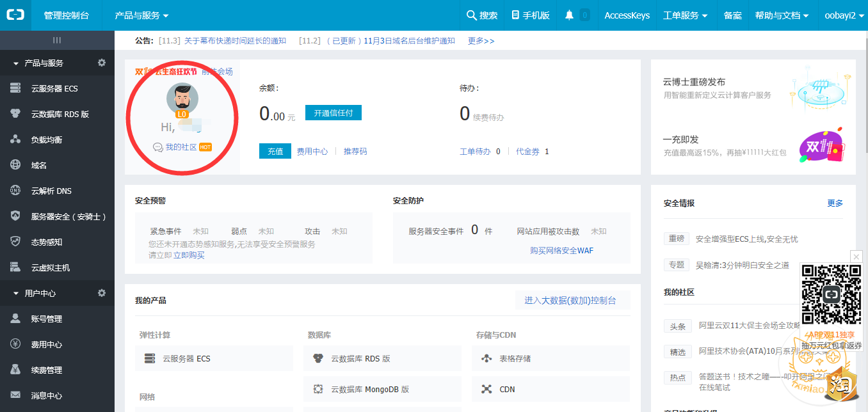The image size is (868, 412).
Task: Open 费用中心 link beside 充值 button
Action: point(312,152)
